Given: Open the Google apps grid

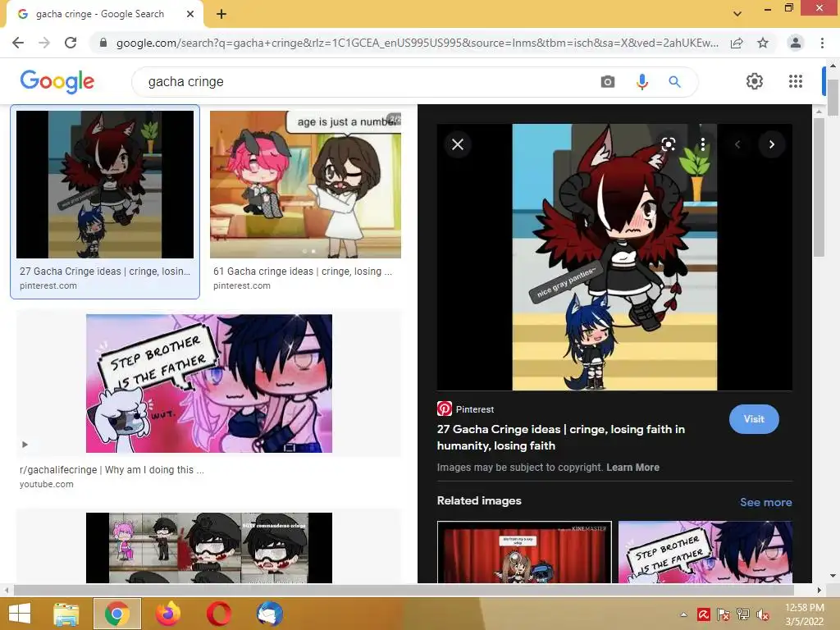Looking at the screenshot, I should pos(796,81).
